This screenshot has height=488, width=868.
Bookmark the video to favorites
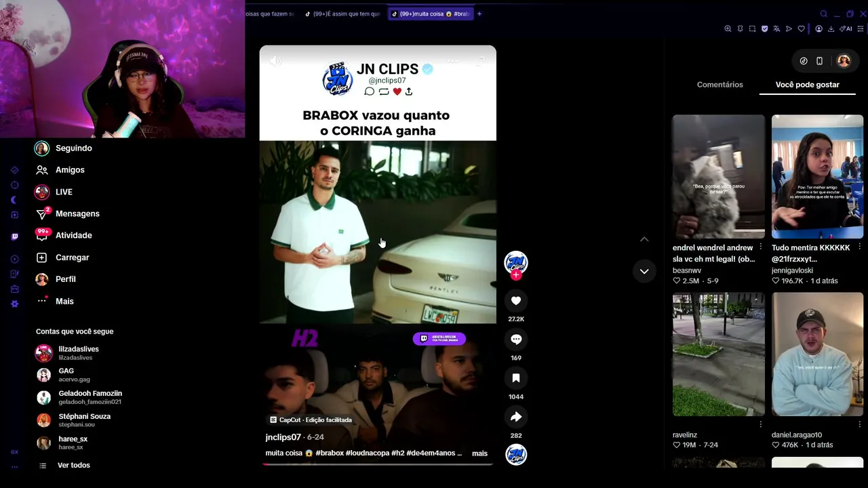516,378
